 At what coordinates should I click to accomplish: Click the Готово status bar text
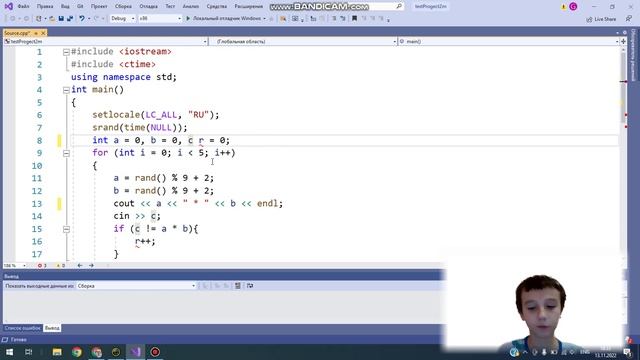point(18,340)
